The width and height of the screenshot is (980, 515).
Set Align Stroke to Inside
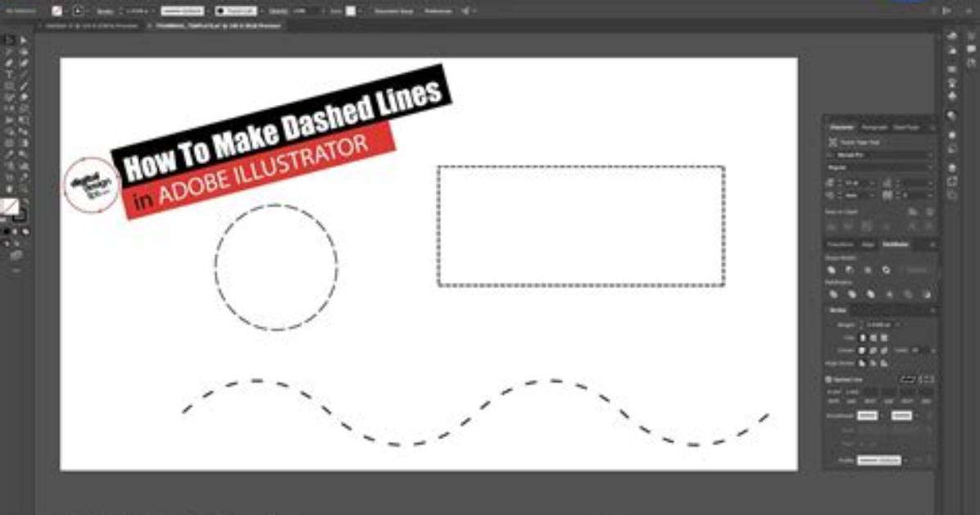pyautogui.click(x=873, y=363)
